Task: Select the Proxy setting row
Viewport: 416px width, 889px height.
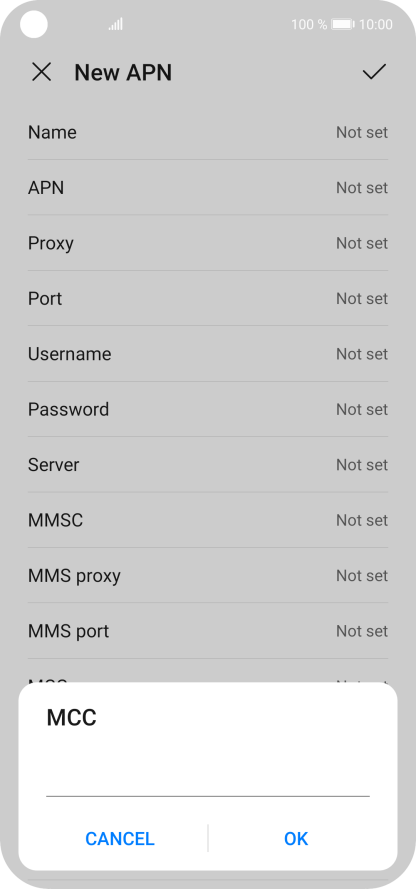Action: tap(208, 243)
